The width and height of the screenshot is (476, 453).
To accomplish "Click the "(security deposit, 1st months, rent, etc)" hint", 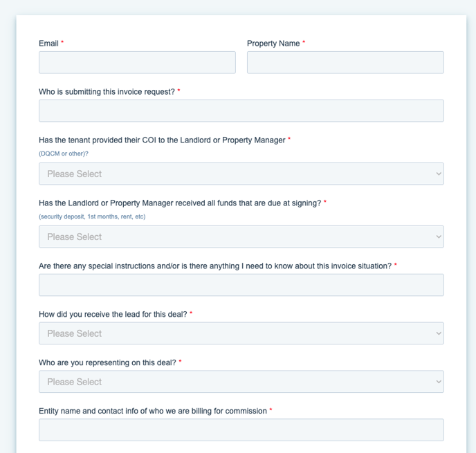I will [92, 216].
